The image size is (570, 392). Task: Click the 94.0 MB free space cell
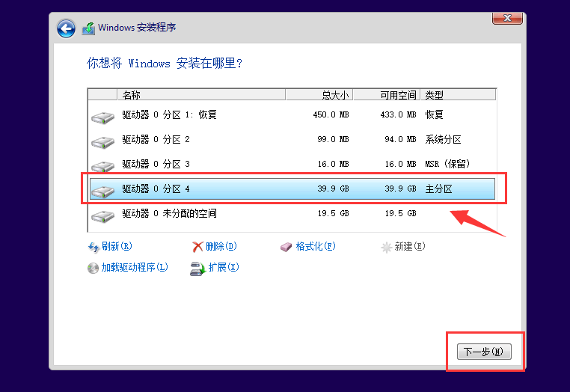[400, 140]
